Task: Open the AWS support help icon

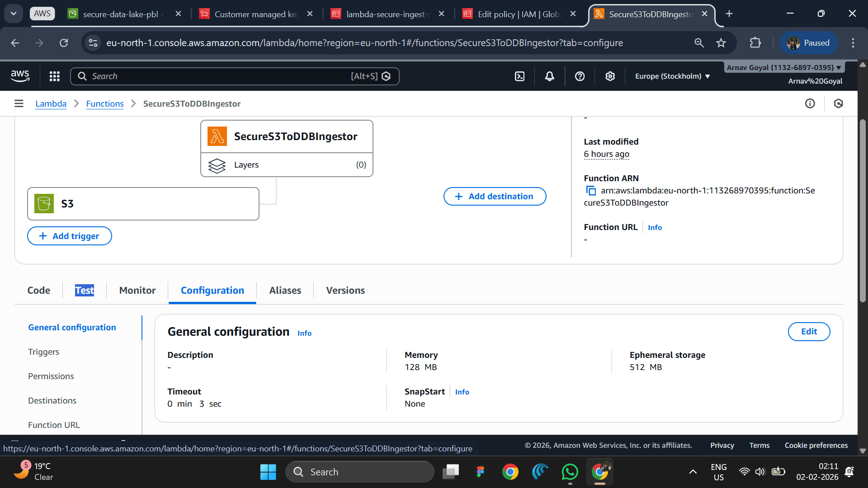Action: coord(580,76)
